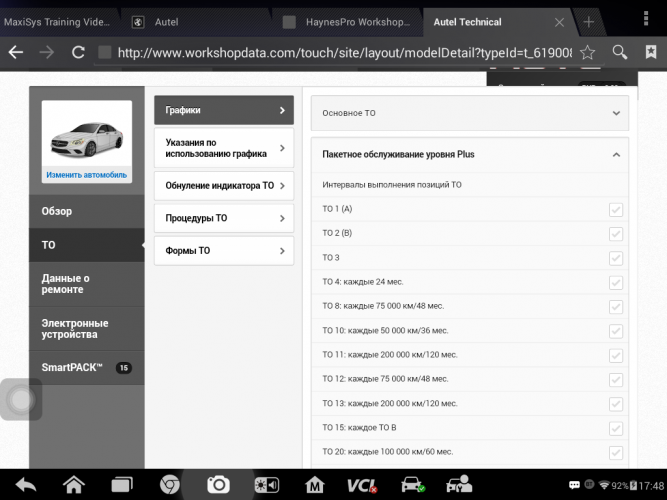The height and width of the screenshot is (500, 667).
Task: Go back in browser with left arrow
Action: tap(16, 52)
